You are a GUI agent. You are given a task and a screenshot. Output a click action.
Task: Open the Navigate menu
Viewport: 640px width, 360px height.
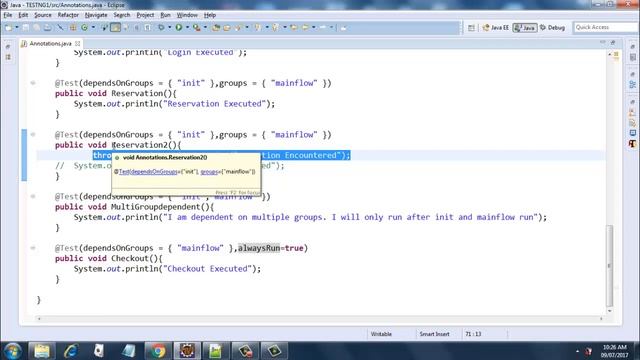[96, 15]
